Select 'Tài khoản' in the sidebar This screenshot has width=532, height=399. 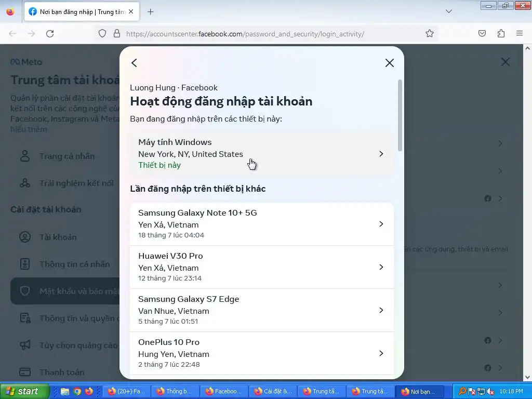click(65, 237)
